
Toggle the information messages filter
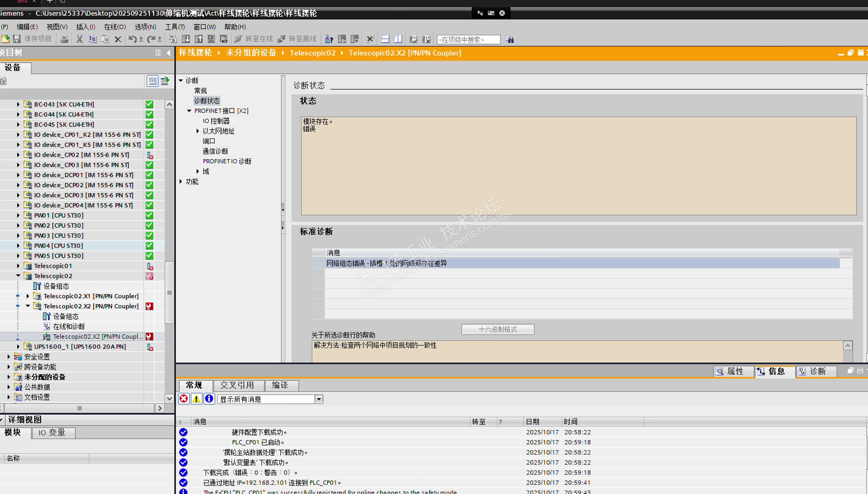pyautogui.click(x=209, y=399)
